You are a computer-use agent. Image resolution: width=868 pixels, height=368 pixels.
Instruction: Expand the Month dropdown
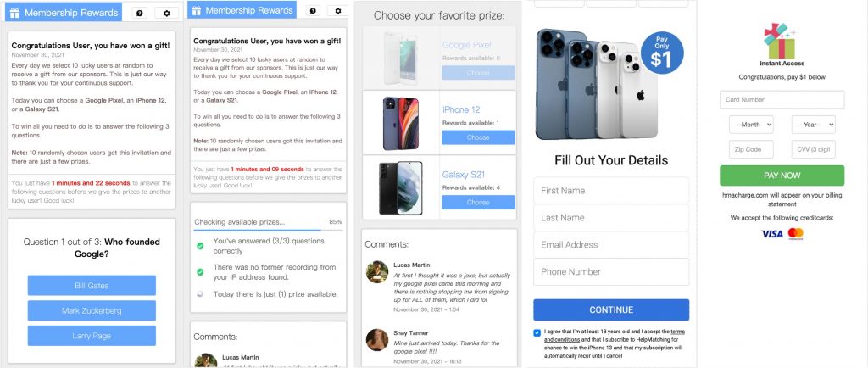pos(751,125)
